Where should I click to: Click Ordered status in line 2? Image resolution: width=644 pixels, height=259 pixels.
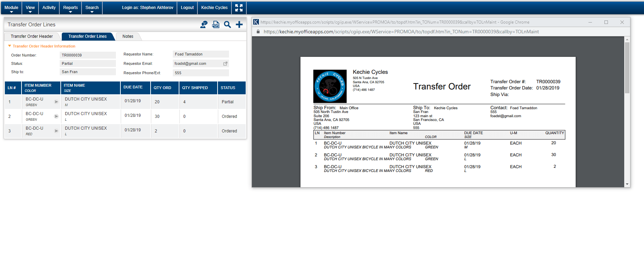229,116
